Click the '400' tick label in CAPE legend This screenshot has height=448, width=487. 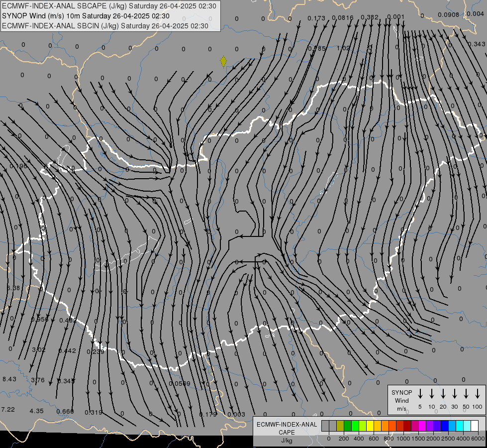coord(359,439)
